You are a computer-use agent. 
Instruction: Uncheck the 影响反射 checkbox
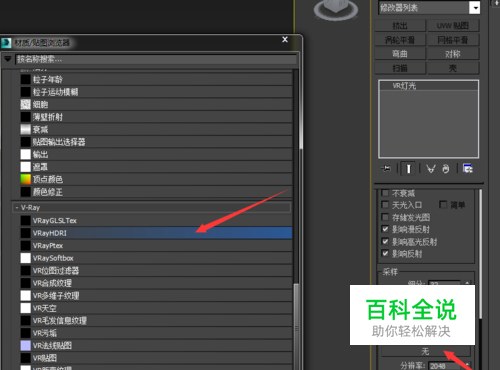385,254
